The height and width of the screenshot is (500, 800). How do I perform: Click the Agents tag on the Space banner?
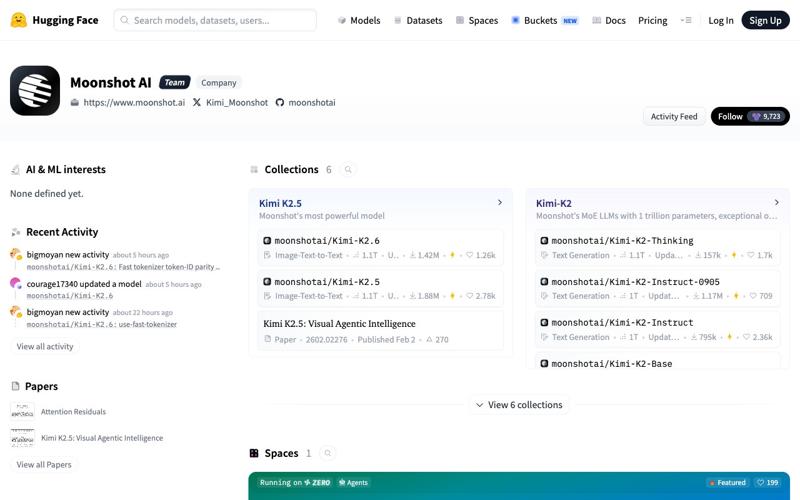pos(354,482)
